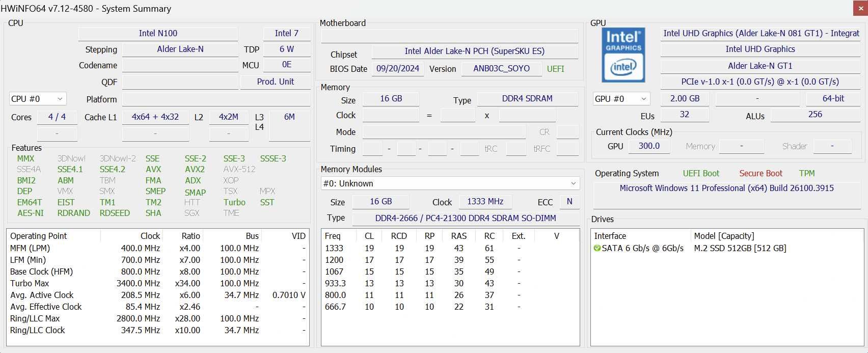Click the AVX2 feature label

pyautogui.click(x=195, y=169)
